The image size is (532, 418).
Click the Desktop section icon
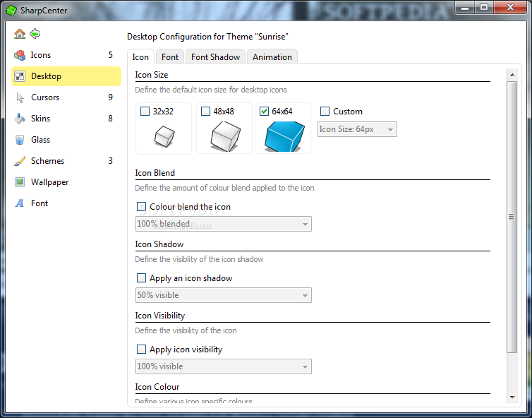point(20,76)
